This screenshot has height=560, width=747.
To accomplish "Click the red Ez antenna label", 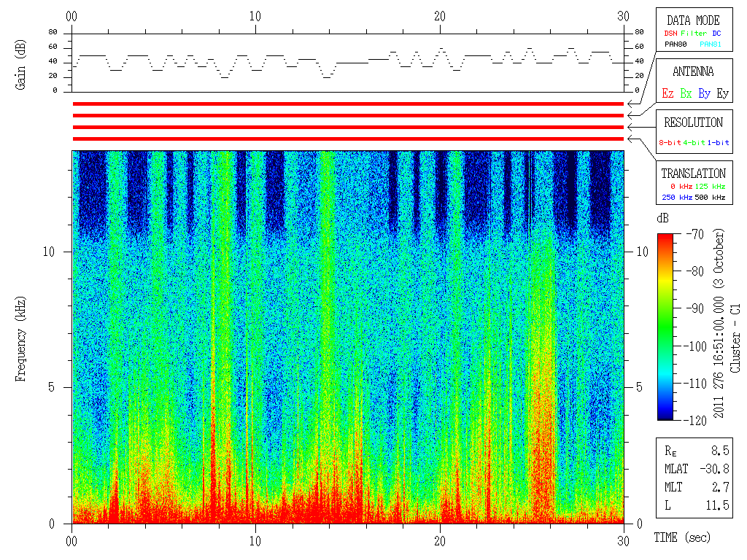I will tap(668, 93).
